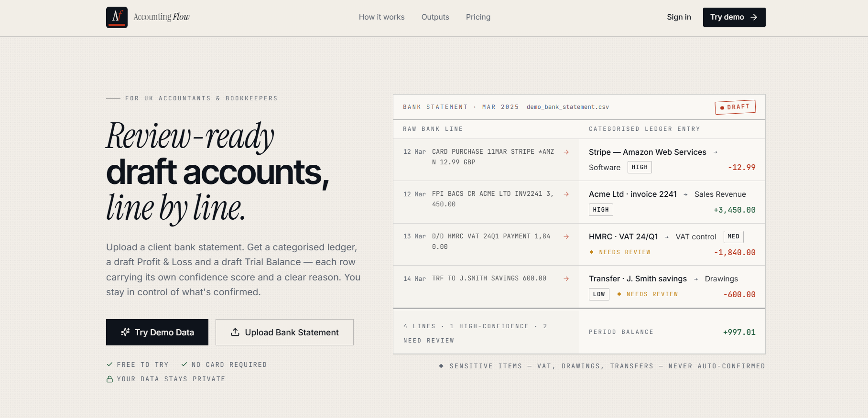Click the diamond icon on the HMRC NEEDS REVIEW
This screenshot has width=868, height=418.
click(x=592, y=252)
